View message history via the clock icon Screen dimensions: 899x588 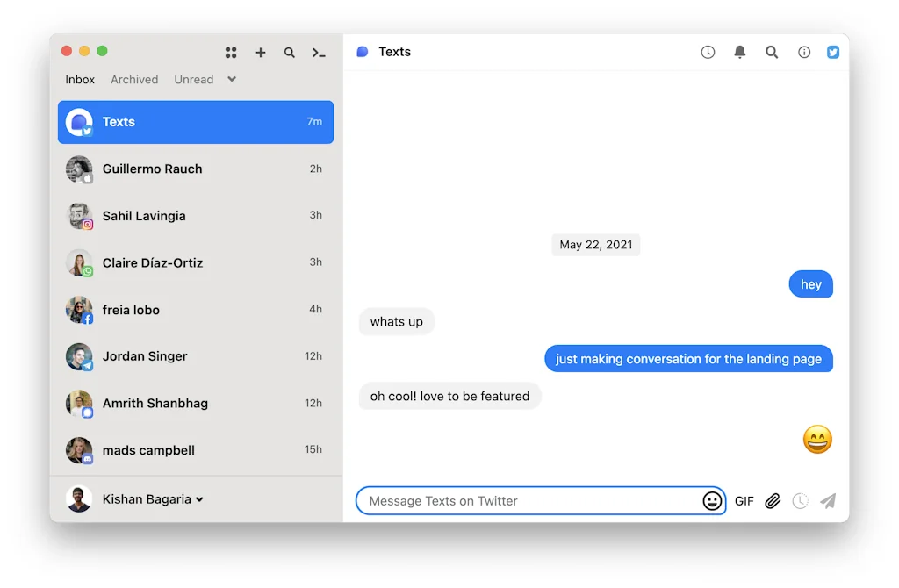click(x=708, y=52)
